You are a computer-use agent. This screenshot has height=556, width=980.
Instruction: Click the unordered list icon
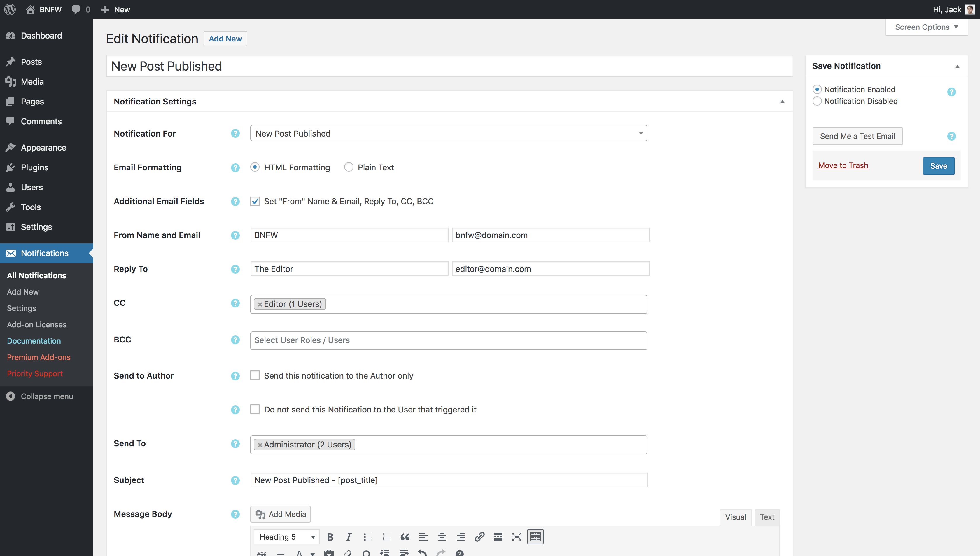click(x=368, y=536)
